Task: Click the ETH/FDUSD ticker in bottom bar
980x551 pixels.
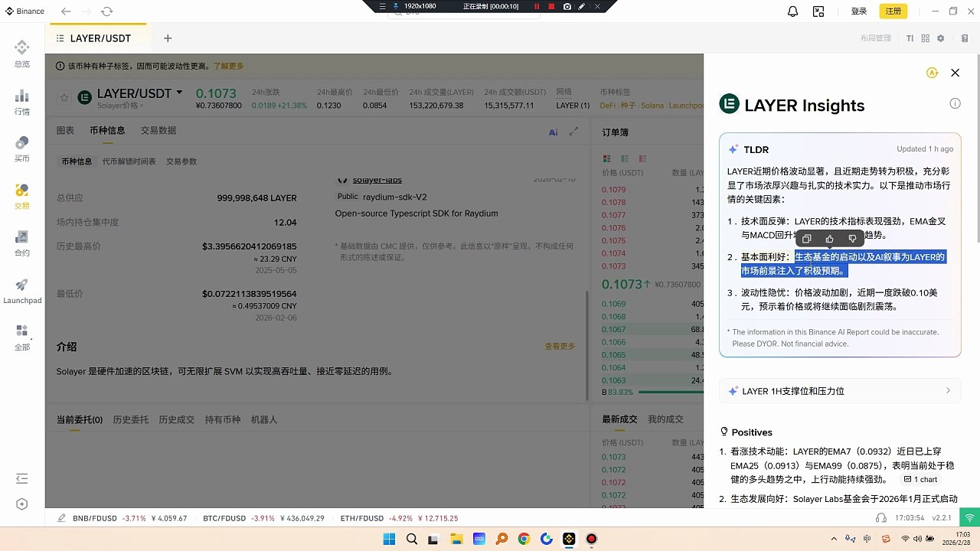Action: point(399,518)
